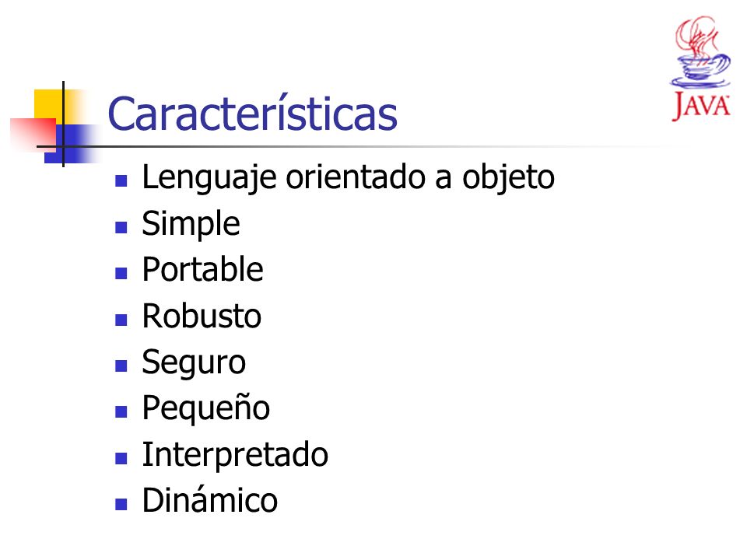Click the bullet marker beside Portable
The width and height of the screenshot is (747, 560).
click(x=121, y=273)
